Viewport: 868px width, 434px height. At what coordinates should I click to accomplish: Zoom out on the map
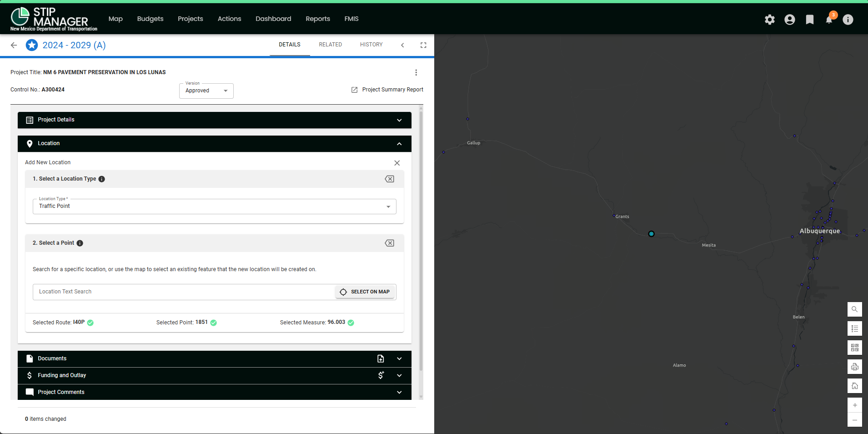click(x=855, y=419)
